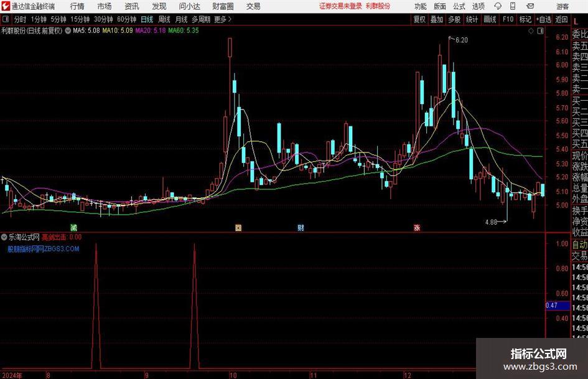Click the MA5: 5.08 moving average label
588x379 pixels.
click(86, 30)
